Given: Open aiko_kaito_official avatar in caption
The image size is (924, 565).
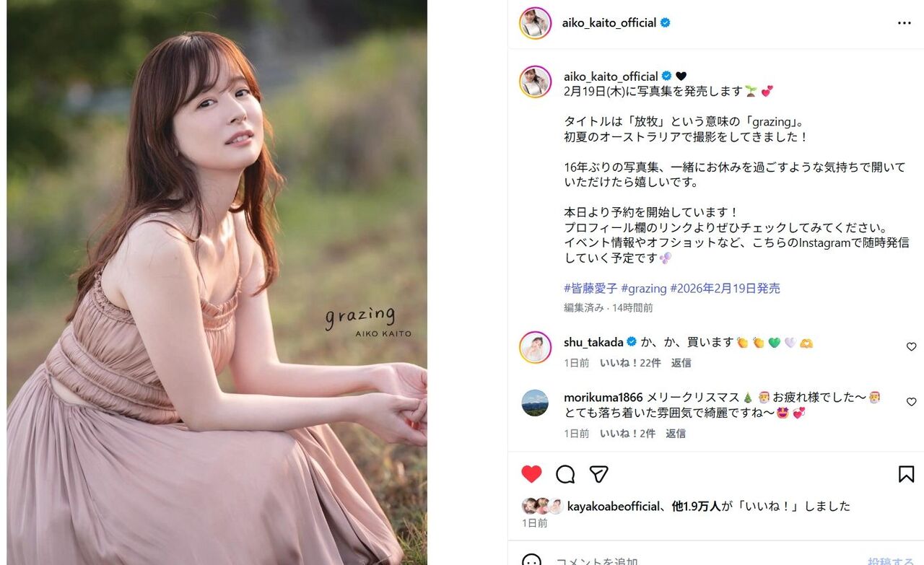Looking at the screenshot, I should click(535, 82).
